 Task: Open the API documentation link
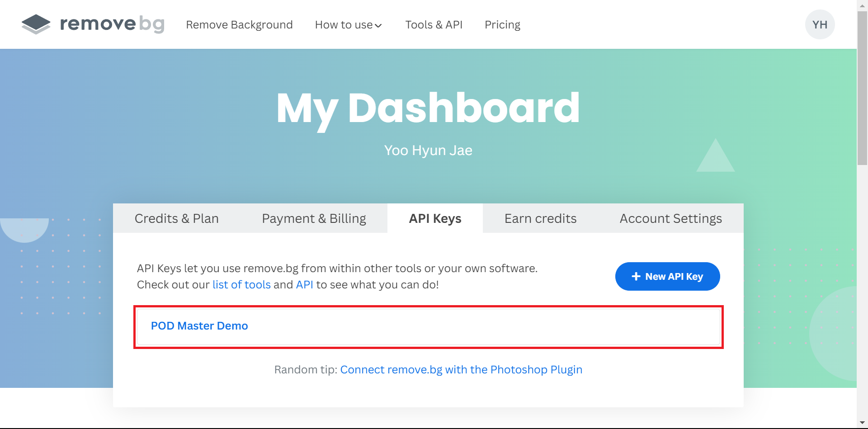pyautogui.click(x=304, y=285)
